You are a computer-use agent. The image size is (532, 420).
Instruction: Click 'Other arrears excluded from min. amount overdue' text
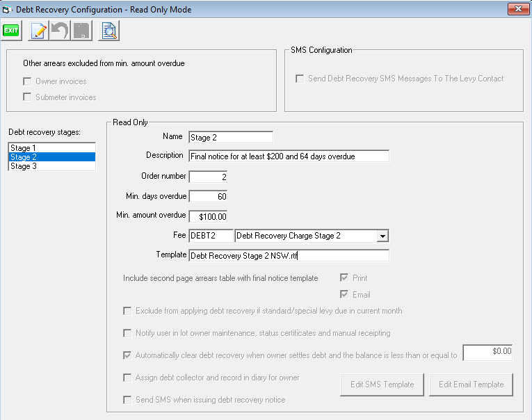(x=104, y=63)
